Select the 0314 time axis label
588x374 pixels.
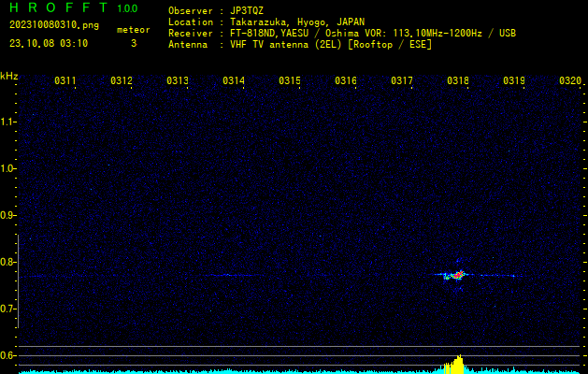[234, 81]
